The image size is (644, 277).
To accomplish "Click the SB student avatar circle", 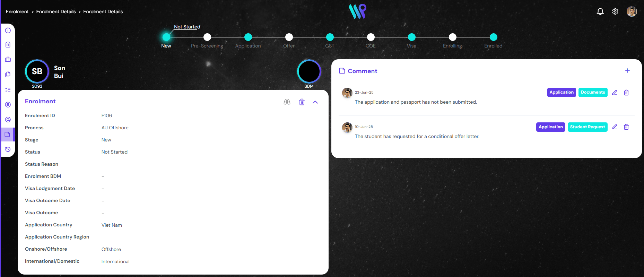I will (x=37, y=71).
